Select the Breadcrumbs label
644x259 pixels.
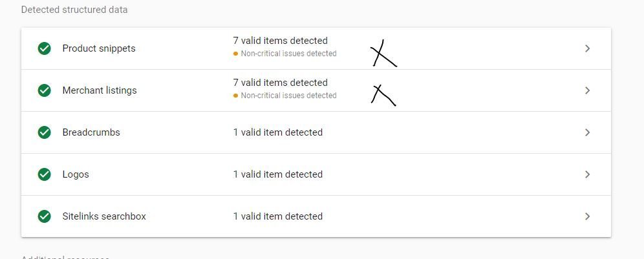tap(91, 132)
